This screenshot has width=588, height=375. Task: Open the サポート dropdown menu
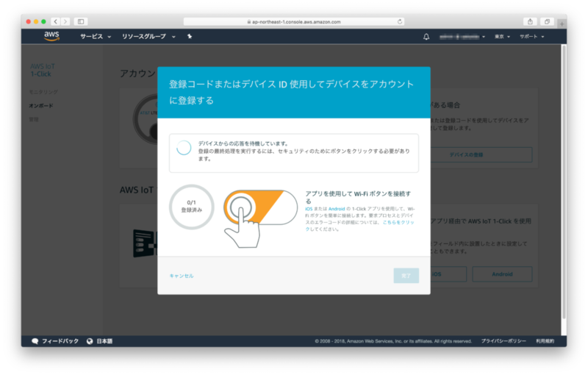pyautogui.click(x=531, y=37)
